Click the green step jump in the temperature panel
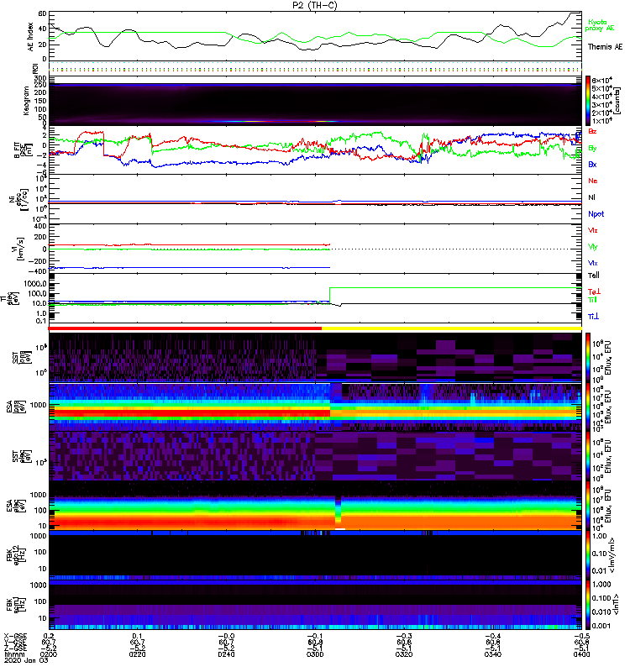630x672 pixels. [x=329, y=295]
